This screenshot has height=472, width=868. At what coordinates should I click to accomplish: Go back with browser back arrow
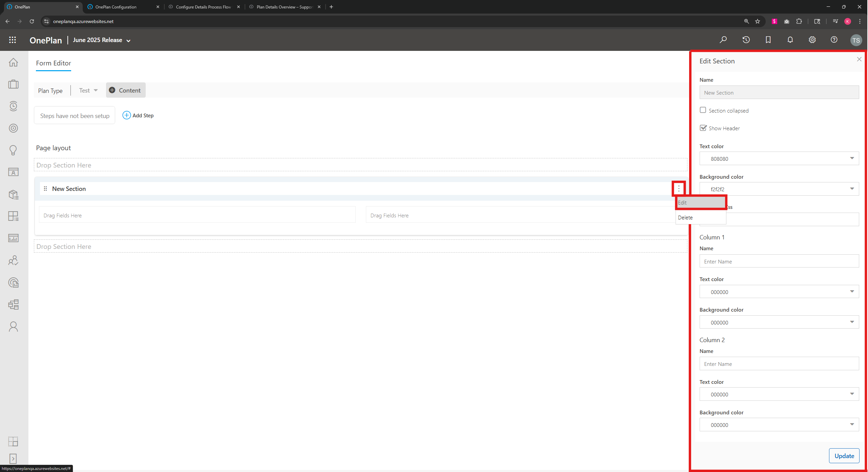coord(7,21)
